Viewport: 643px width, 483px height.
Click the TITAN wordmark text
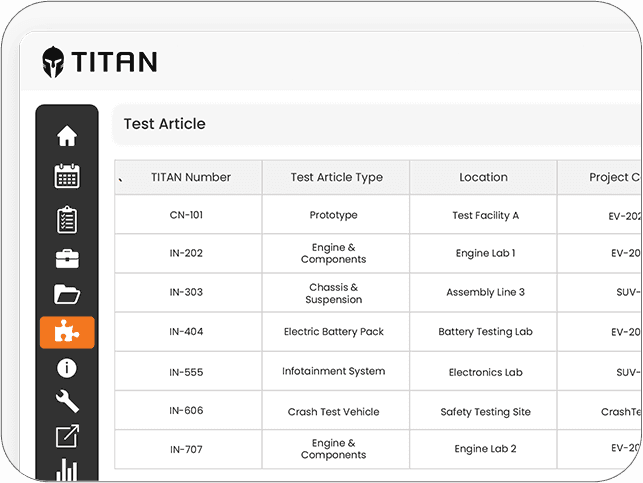pyautogui.click(x=114, y=62)
